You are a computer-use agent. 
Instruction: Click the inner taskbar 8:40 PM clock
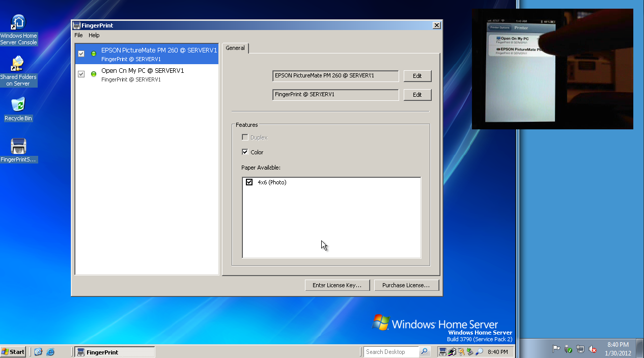point(497,352)
